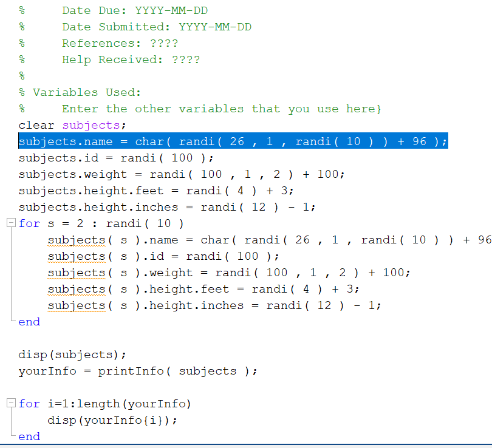Click the final 'end' keyword at the bottom
This screenshot has width=492, height=448.
coord(29,436)
